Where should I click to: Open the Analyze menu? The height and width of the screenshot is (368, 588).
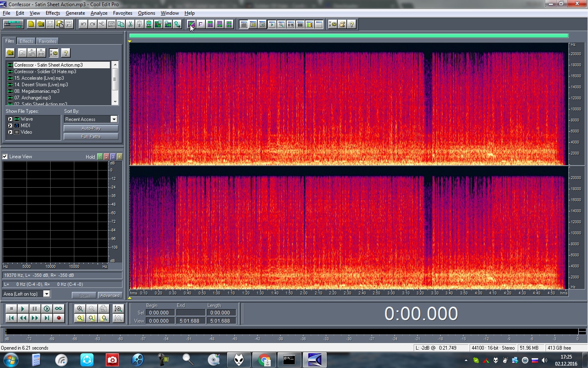tap(99, 13)
